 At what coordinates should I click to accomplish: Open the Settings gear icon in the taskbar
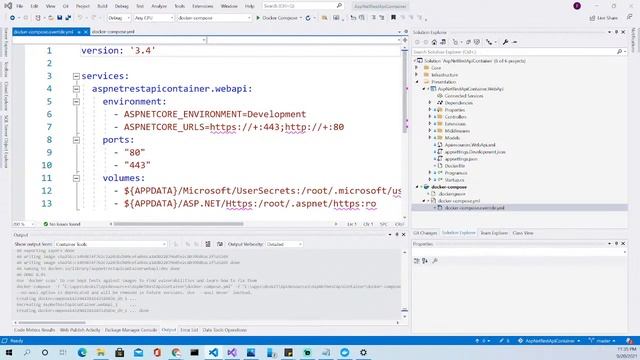click(x=363, y=352)
